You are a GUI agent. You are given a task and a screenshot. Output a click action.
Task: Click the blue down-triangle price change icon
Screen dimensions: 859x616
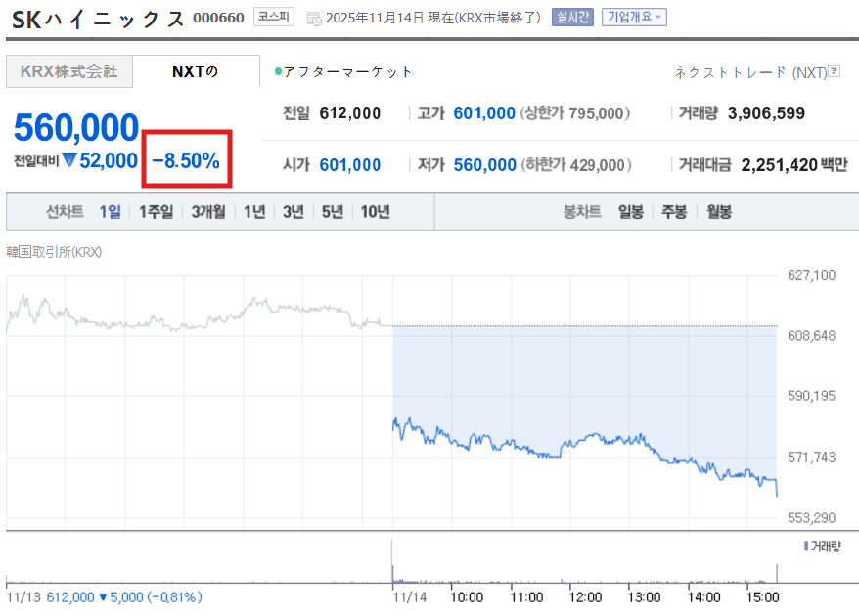tap(68, 160)
